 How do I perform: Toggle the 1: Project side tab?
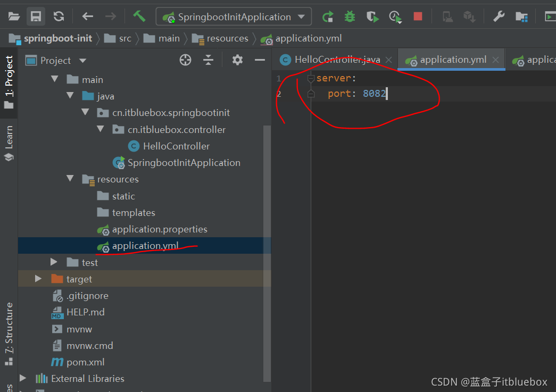(x=9, y=82)
